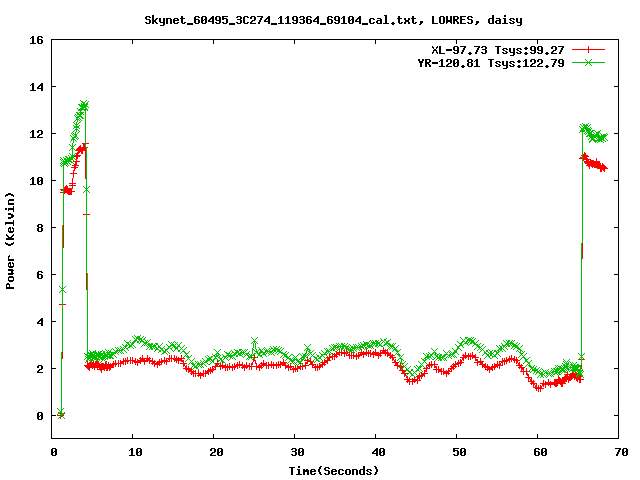640x480 pixels.
Task: Click x-axis tick label 40
Action: click(377, 452)
